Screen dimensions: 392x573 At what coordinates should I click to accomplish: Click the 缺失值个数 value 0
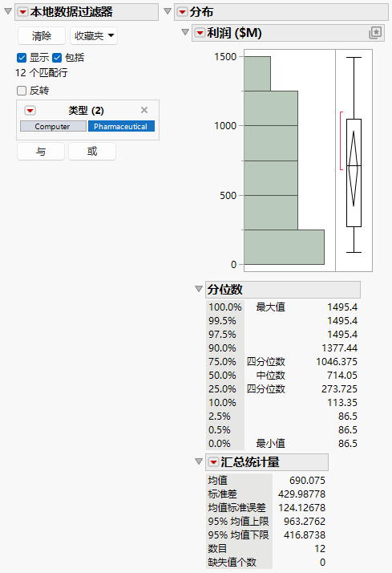[322, 563]
